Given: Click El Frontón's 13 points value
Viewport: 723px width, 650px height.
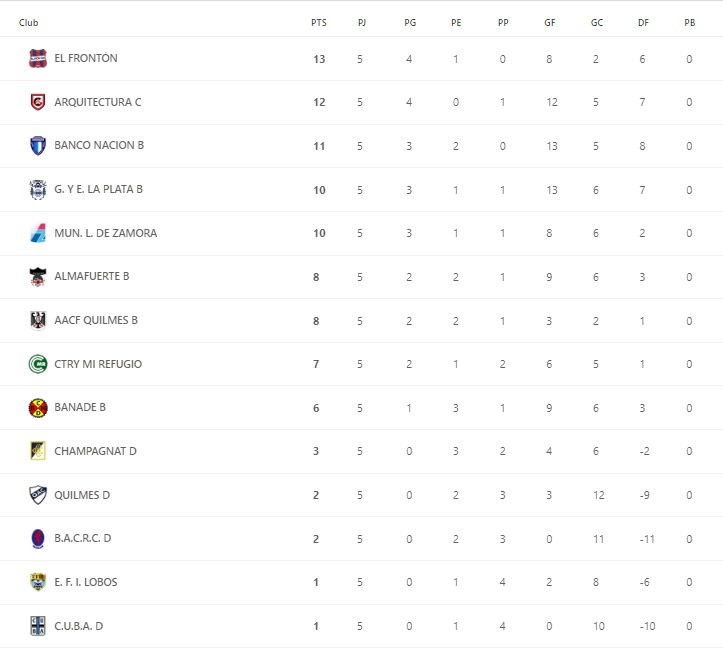Looking at the screenshot, I should tap(319, 59).
